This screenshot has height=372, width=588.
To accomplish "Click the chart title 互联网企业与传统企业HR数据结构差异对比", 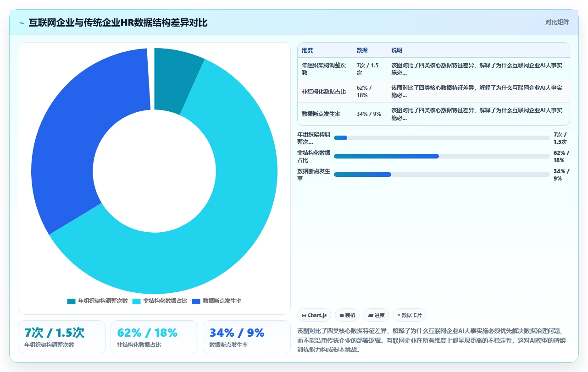I will click(x=118, y=22).
